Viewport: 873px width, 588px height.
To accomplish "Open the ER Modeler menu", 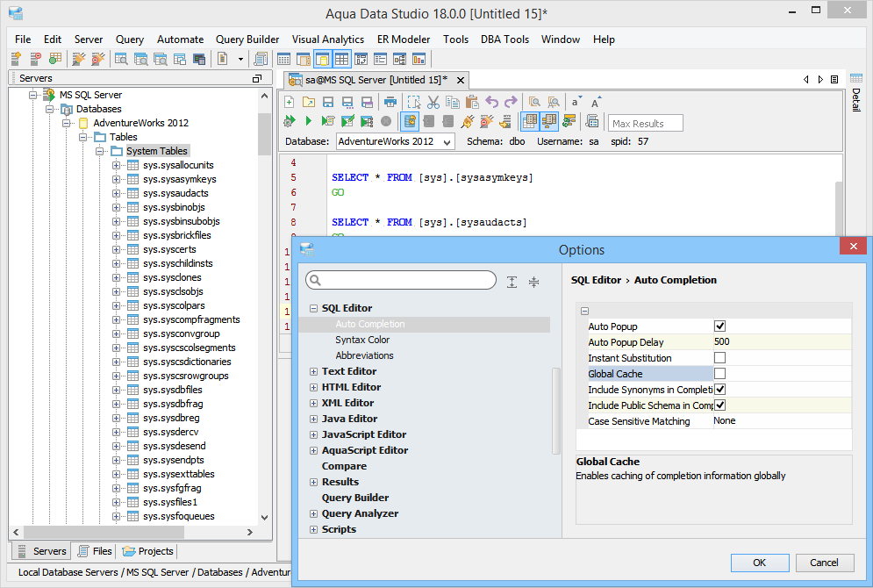I will [x=404, y=39].
